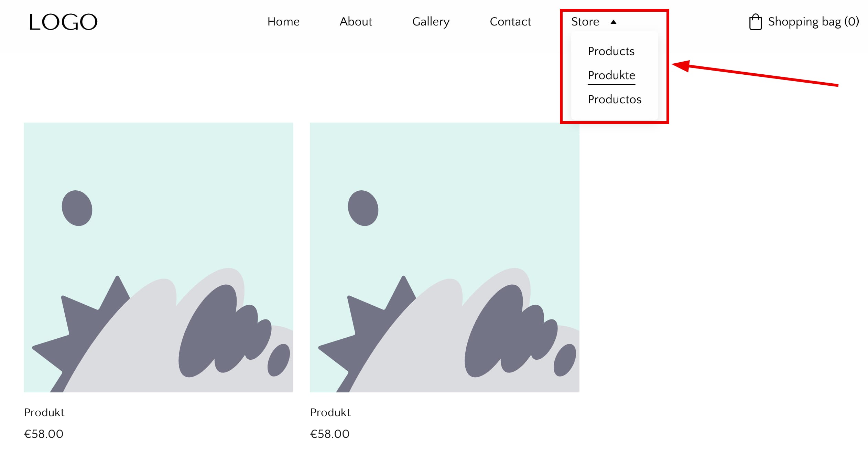
Task: Open the Contact page link
Action: [510, 22]
